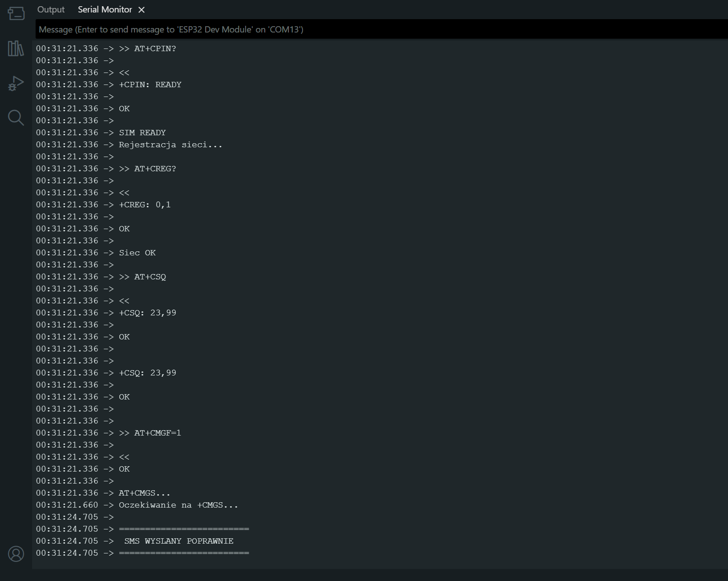Click the 00:31:21.660 timestamp
728x581 pixels.
(67, 505)
